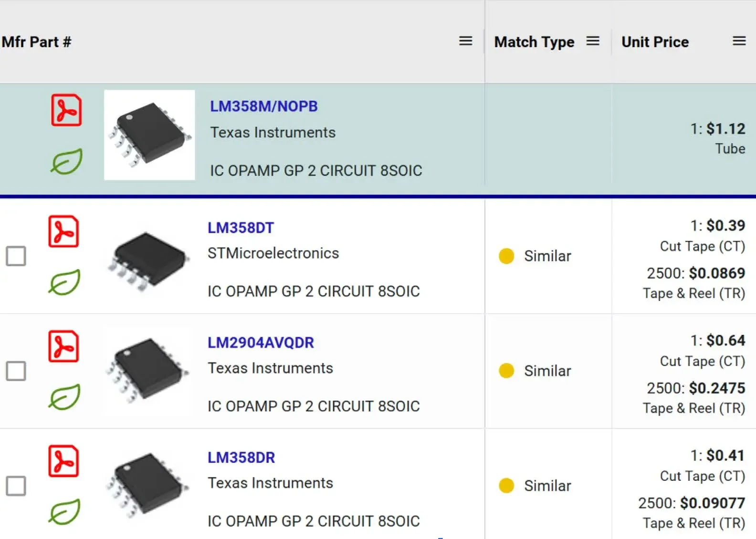Click the LM358M/NOPB chip thumbnail image
Image resolution: width=756 pixels, height=539 pixels.
click(149, 135)
